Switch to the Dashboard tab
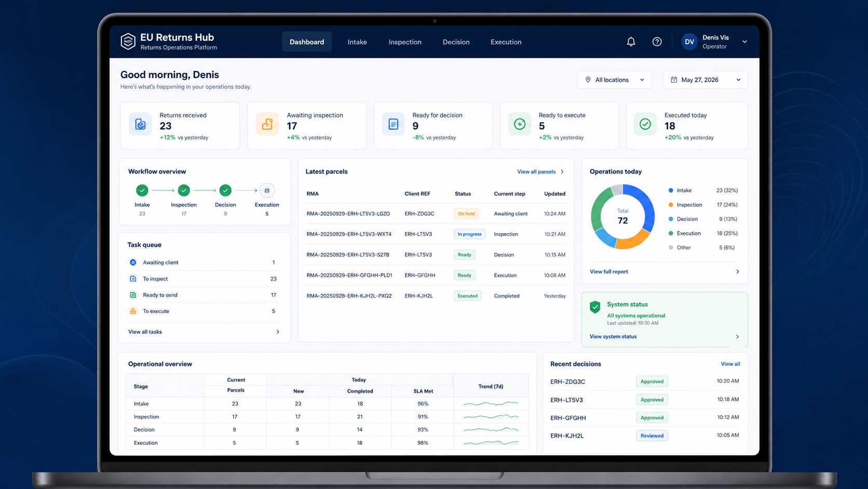The image size is (868, 489). coord(307,42)
